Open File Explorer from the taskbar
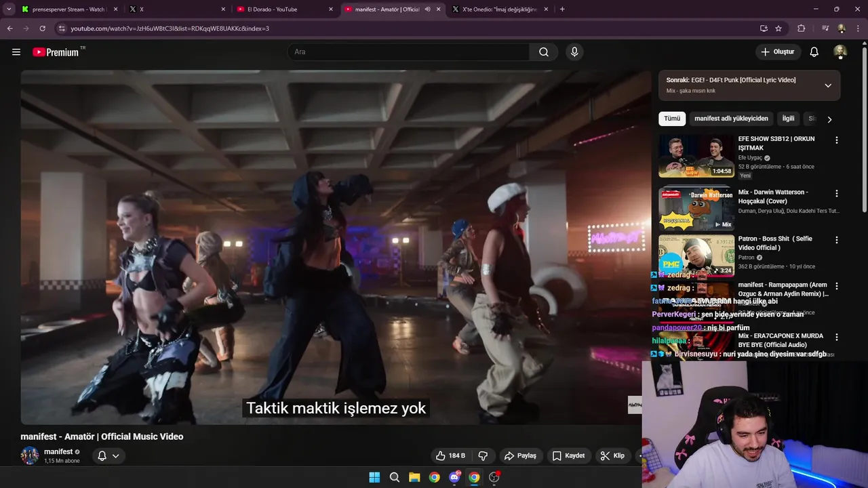The height and width of the screenshot is (488, 868). [414, 477]
